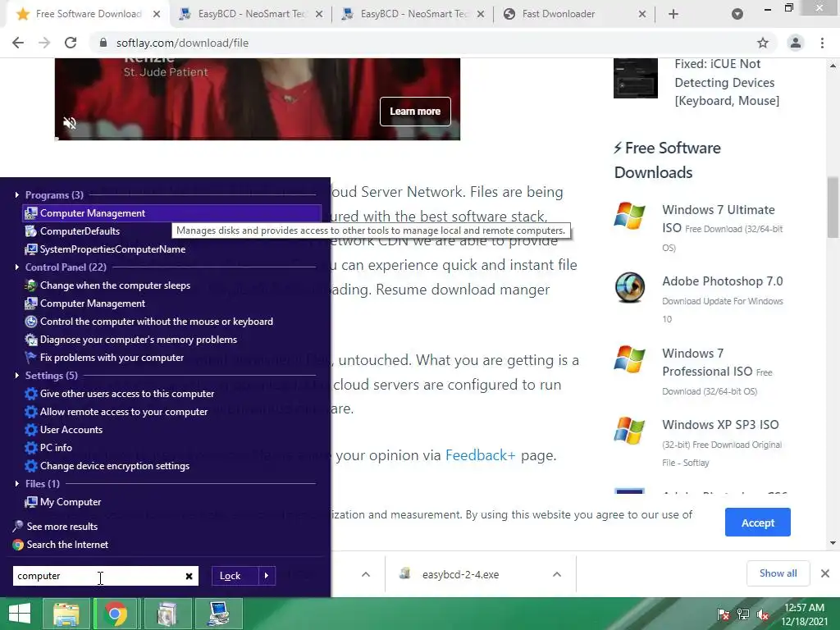The width and height of the screenshot is (840, 630).
Task: Click the taskbar volume muted icon
Action: tap(763, 614)
